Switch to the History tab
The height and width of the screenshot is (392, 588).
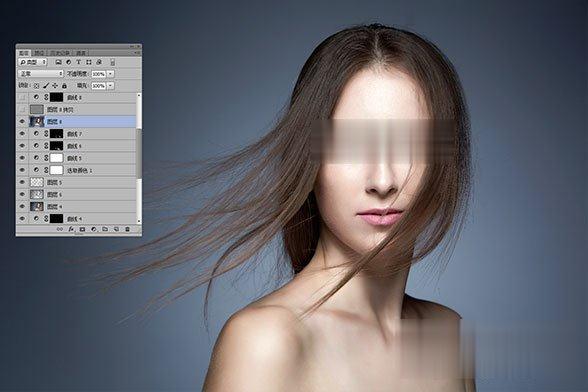(60, 53)
